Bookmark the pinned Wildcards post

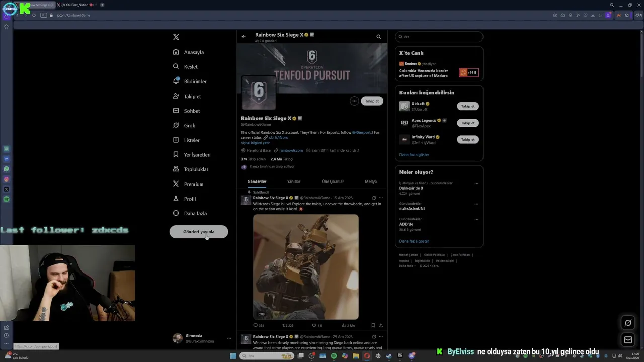[x=373, y=326]
